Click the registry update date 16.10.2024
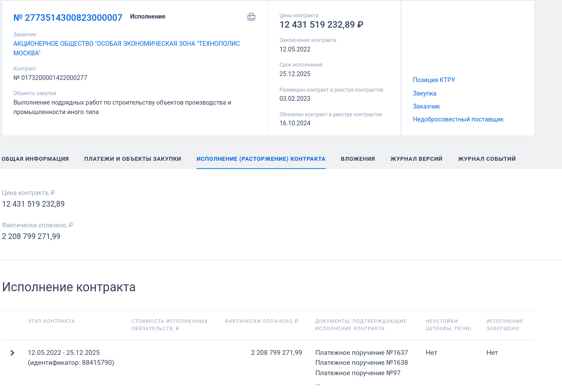Screen dimensions: 562x392 tap(295, 123)
